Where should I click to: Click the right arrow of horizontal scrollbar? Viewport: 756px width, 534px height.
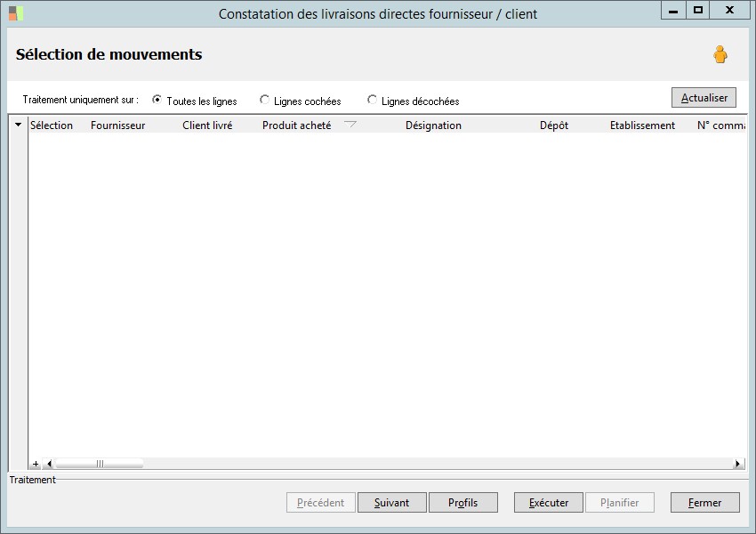click(737, 464)
